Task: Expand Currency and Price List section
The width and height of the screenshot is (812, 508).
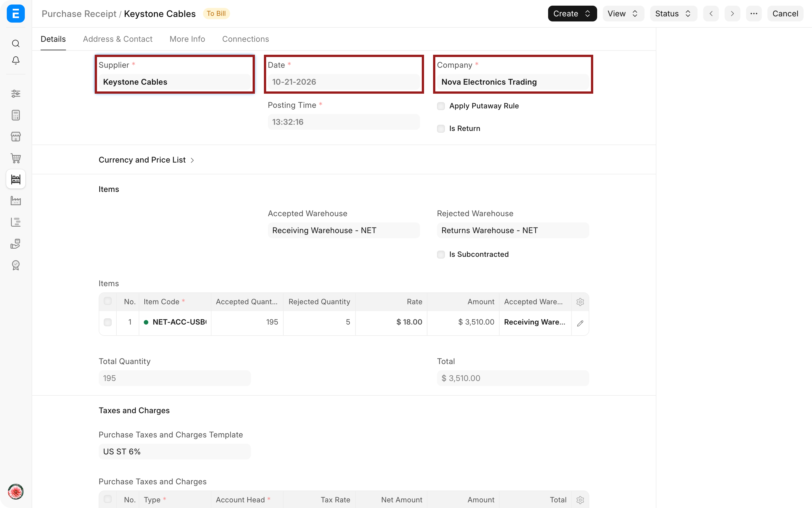Action: click(x=146, y=160)
